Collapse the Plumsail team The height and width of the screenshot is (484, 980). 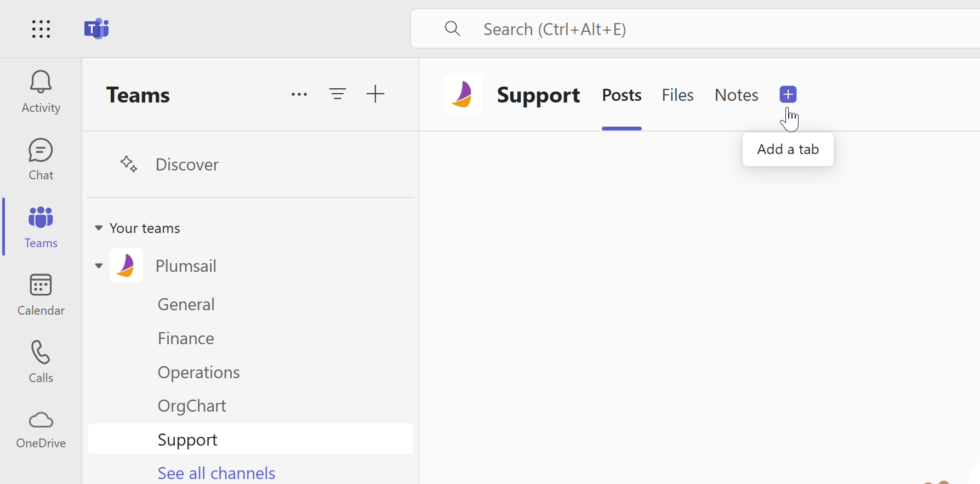pyautogui.click(x=99, y=266)
